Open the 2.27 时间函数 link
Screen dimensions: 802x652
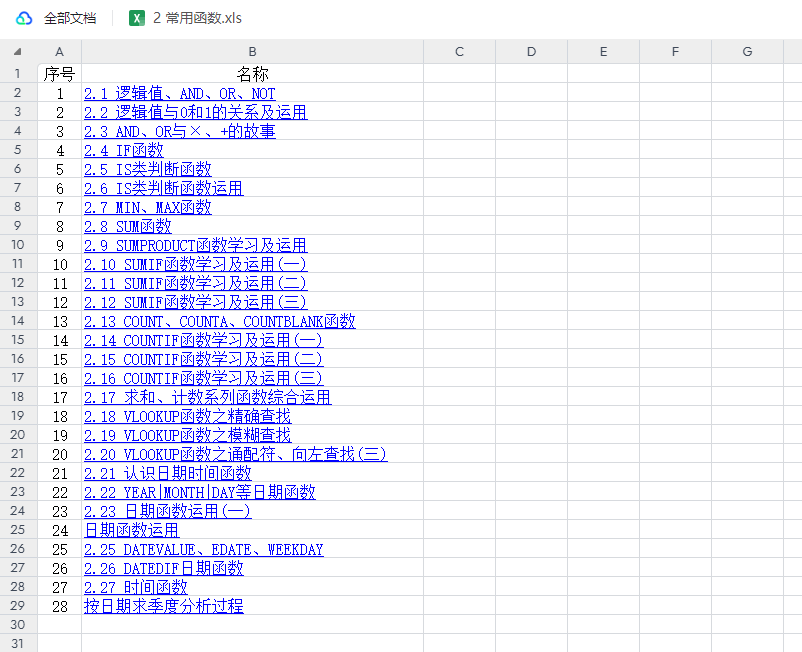coord(135,587)
